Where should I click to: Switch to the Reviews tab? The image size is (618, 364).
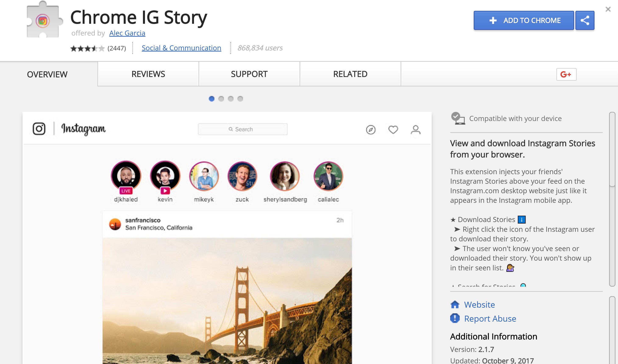148,74
